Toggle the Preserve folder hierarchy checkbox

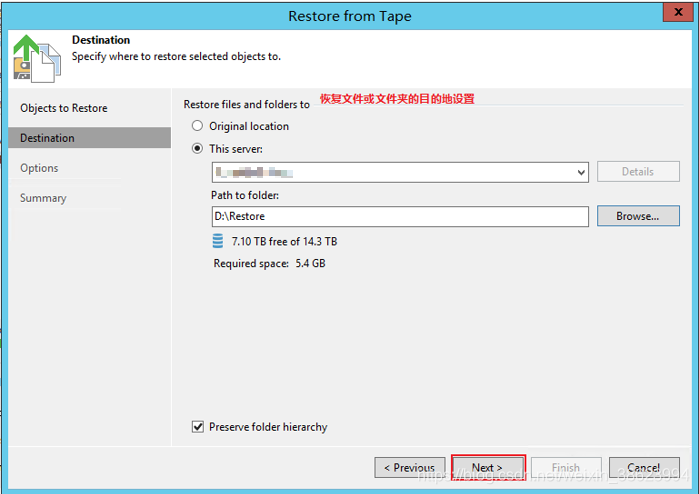tap(198, 427)
